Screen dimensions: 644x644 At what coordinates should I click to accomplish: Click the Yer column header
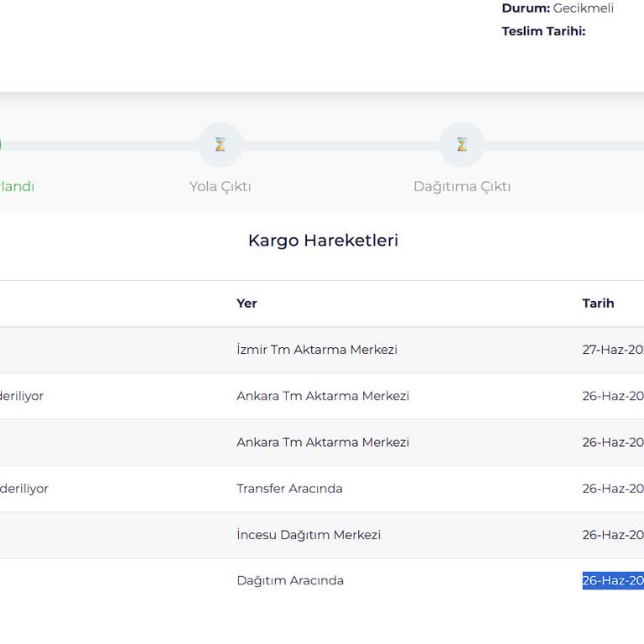[247, 304]
